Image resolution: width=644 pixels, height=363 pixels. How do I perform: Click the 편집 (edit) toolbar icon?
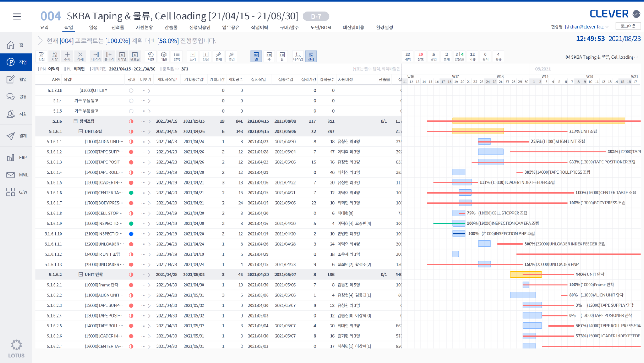[42, 56]
